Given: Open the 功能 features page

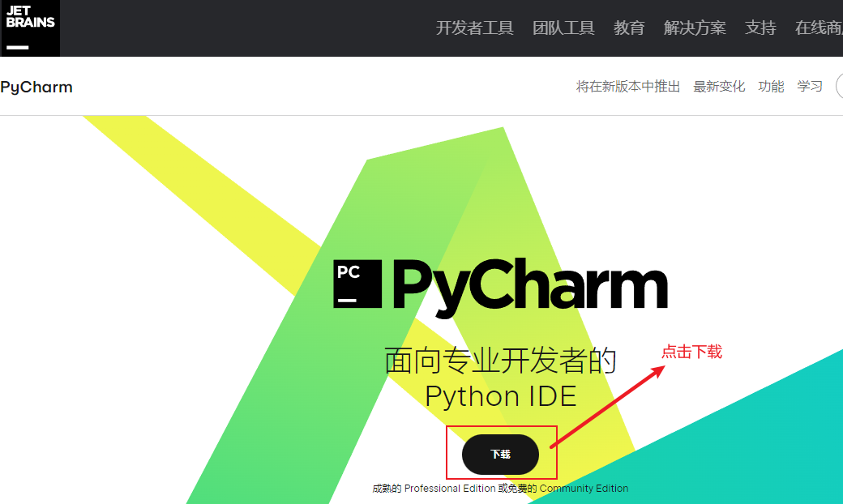Looking at the screenshot, I should (x=771, y=87).
